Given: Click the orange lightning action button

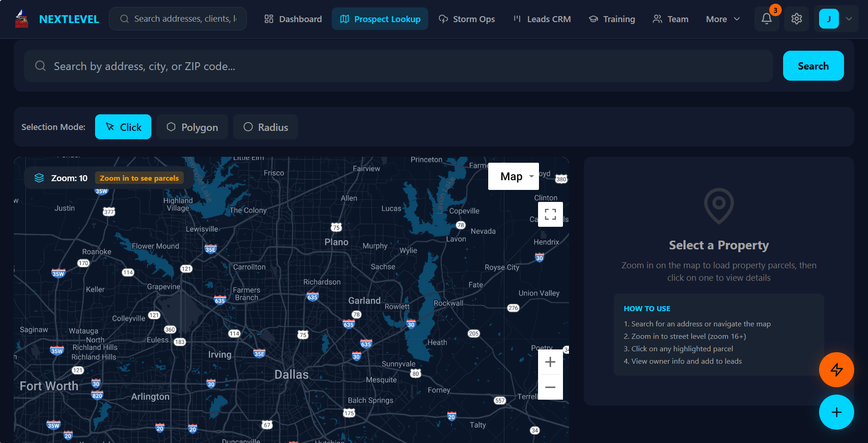Looking at the screenshot, I should tap(836, 370).
